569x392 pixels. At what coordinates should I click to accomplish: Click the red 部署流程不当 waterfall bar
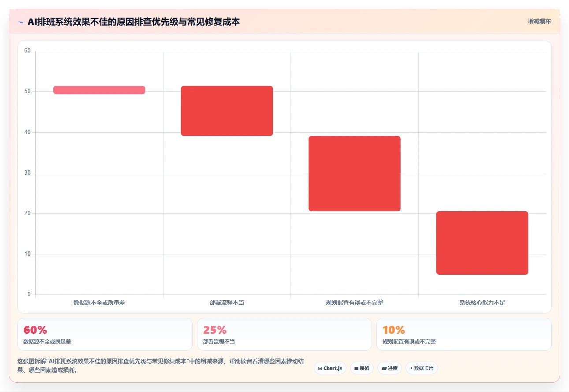click(227, 111)
